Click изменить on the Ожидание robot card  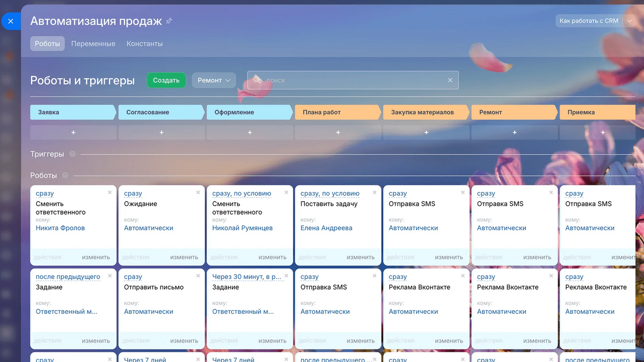coord(184,257)
